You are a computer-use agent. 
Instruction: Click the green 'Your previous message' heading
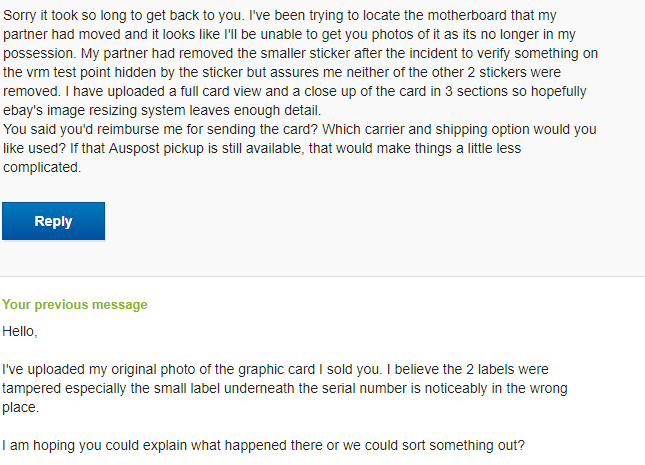tap(75, 305)
